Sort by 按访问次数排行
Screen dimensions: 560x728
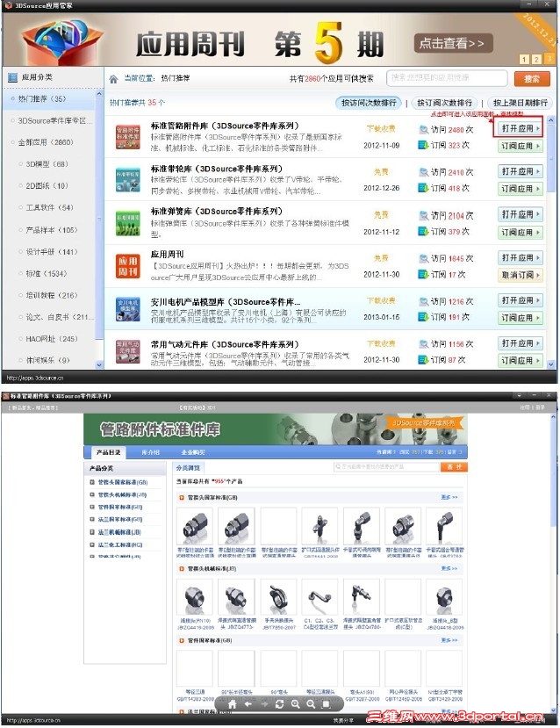pyautogui.click(x=369, y=103)
